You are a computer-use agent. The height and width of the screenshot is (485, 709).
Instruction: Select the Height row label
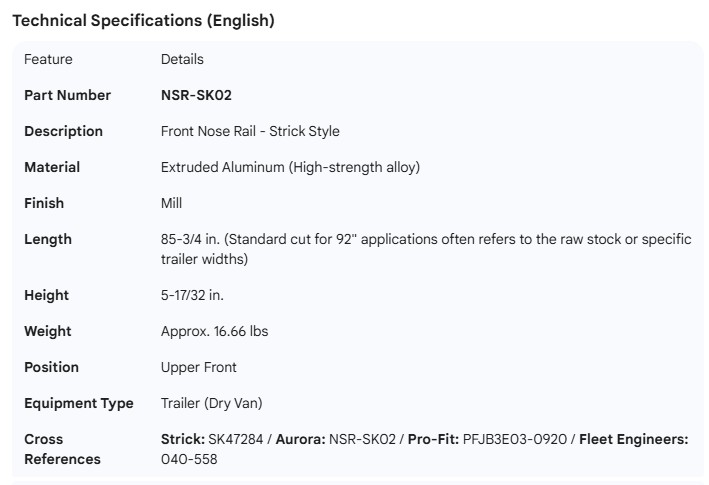[x=47, y=295]
